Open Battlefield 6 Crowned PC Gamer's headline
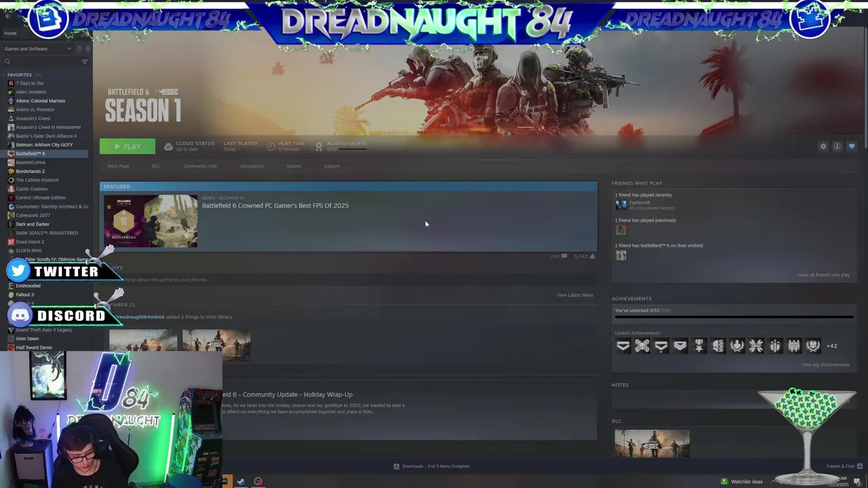868x488 pixels. (x=275, y=206)
